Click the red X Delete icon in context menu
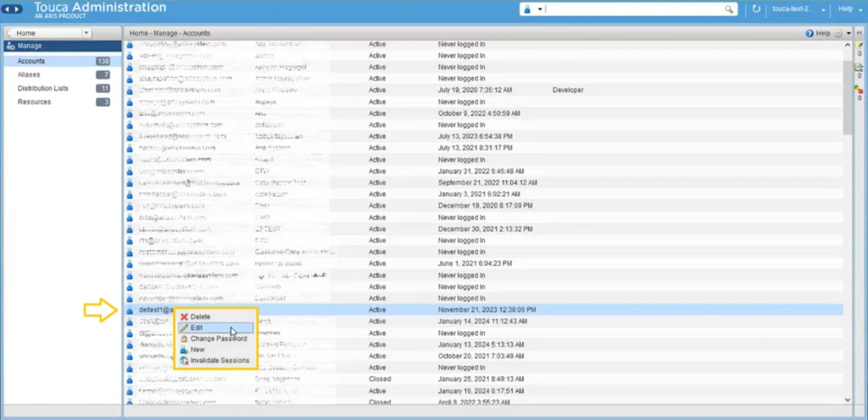The height and width of the screenshot is (420, 868). click(184, 317)
